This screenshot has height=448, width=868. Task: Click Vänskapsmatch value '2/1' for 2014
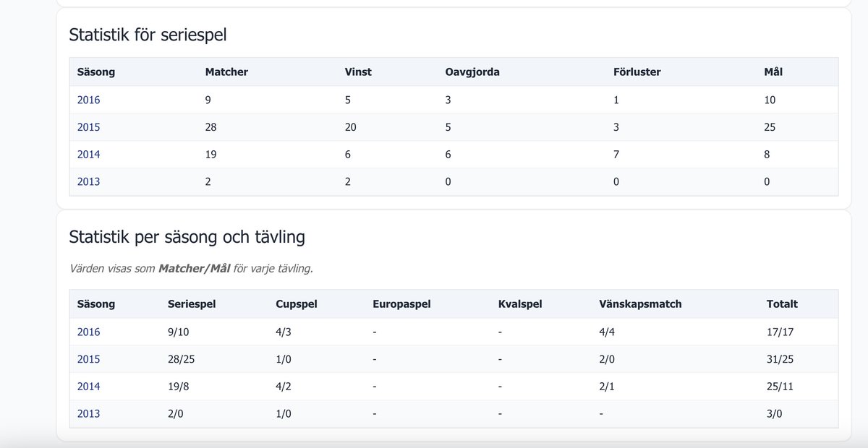coord(608,387)
